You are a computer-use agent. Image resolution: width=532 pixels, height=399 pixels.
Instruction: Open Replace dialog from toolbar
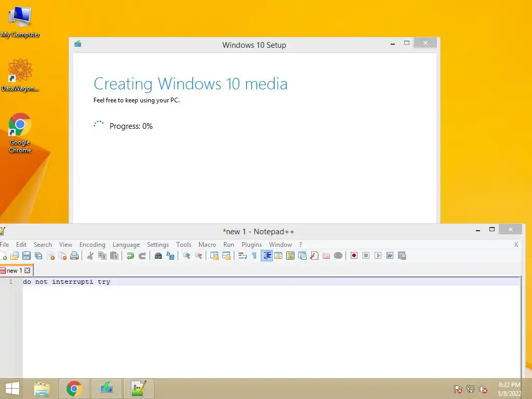click(170, 256)
